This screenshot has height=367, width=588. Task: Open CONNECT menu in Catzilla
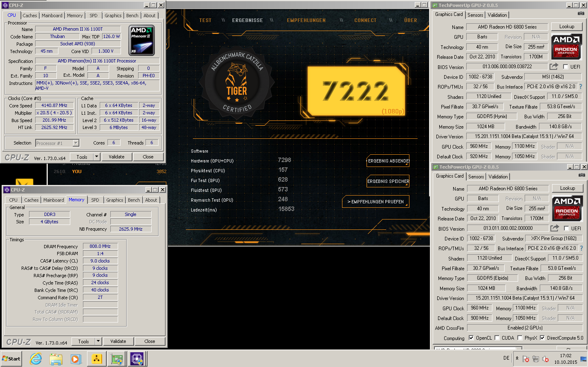(365, 20)
